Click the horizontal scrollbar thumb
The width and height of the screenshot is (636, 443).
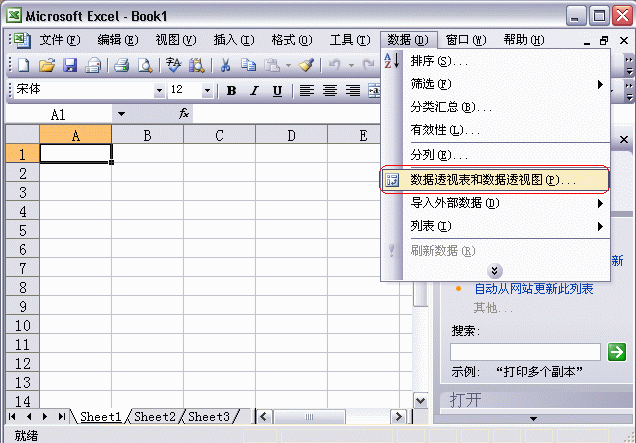point(309,417)
